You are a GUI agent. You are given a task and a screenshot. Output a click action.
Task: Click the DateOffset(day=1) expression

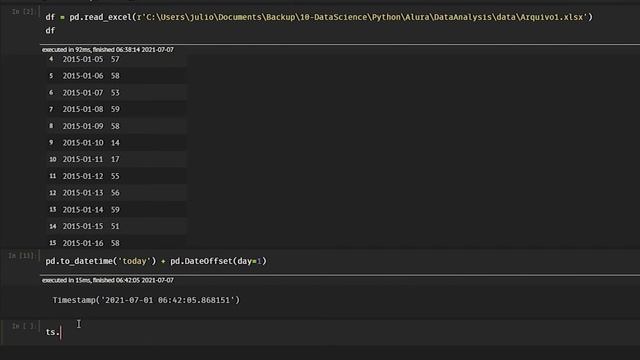tap(218, 261)
